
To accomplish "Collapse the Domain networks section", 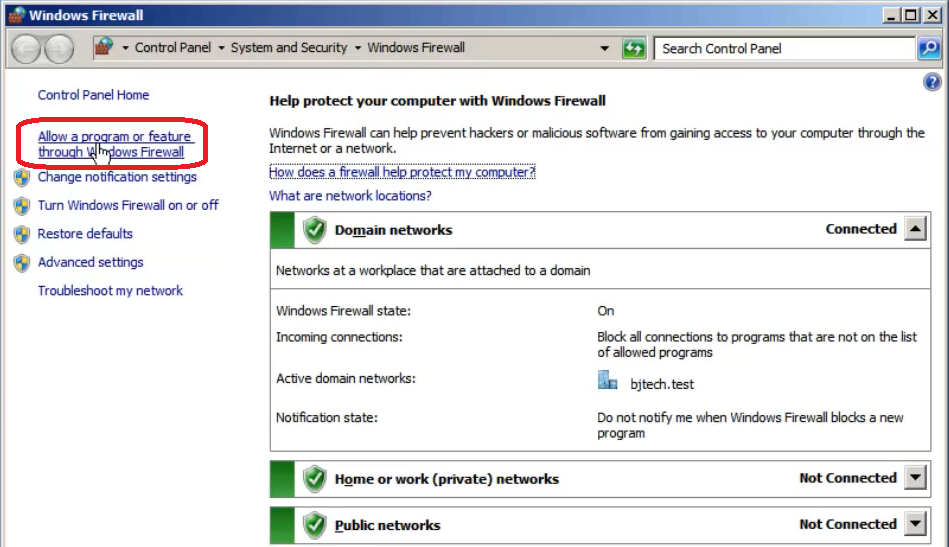I will (915, 229).
